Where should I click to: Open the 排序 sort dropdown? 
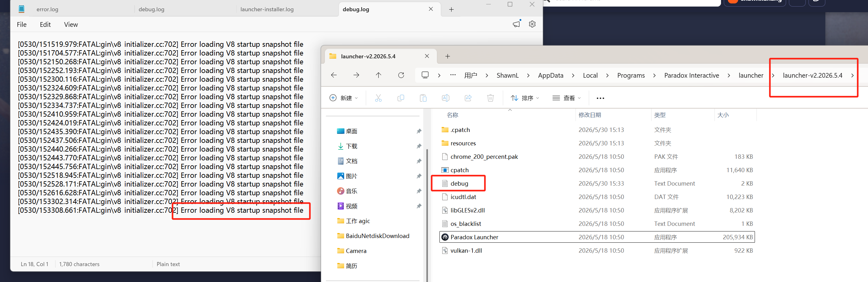pos(525,98)
